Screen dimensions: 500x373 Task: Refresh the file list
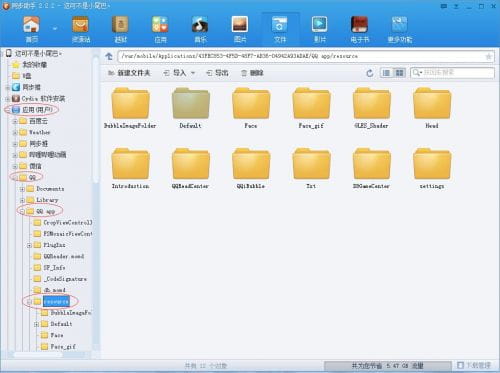click(369, 73)
